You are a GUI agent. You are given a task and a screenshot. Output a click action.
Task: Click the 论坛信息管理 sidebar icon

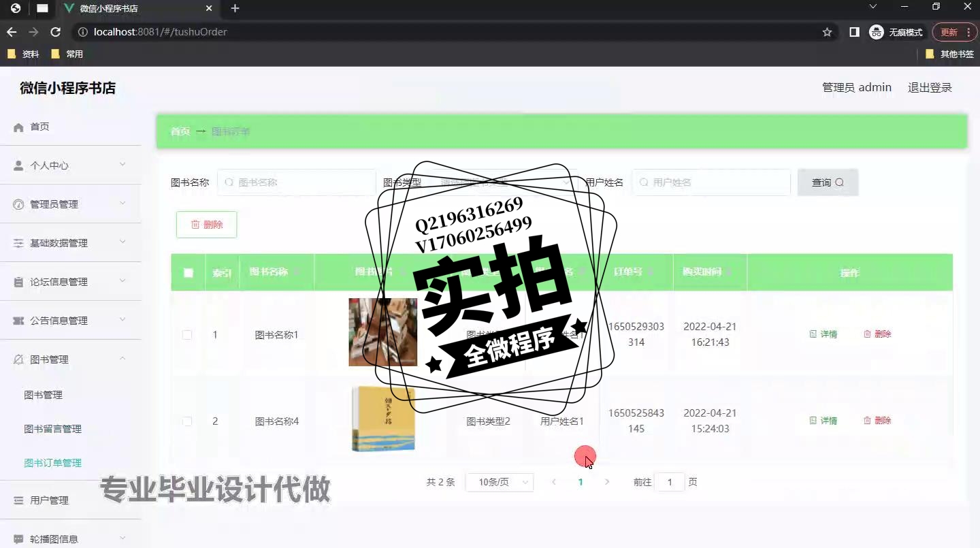click(18, 282)
